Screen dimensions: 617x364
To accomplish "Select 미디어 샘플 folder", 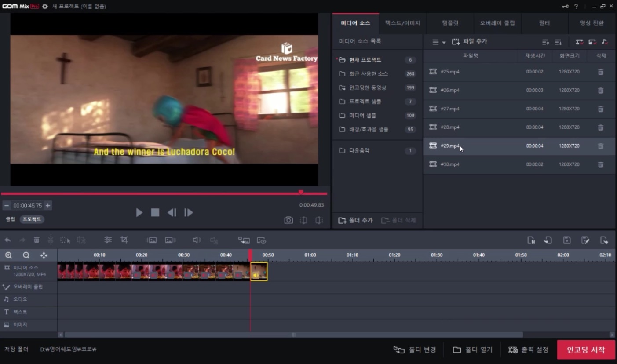I will pos(377,116).
